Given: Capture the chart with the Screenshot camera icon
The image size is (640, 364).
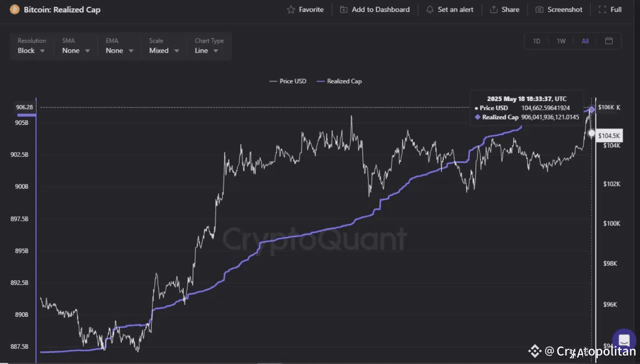Looking at the screenshot, I should pos(539,9).
